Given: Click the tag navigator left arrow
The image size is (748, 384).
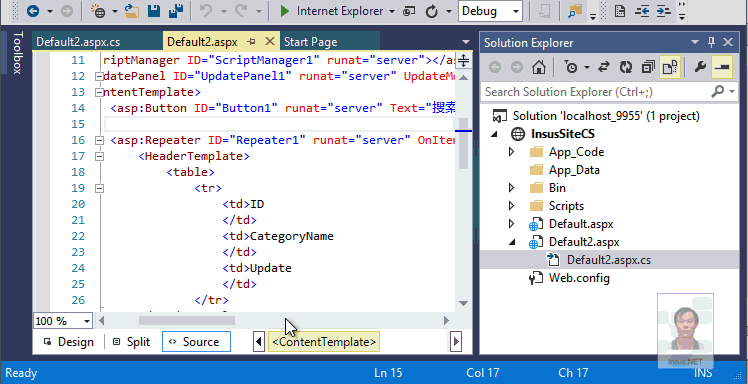Looking at the screenshot, I should pos(259,342).
